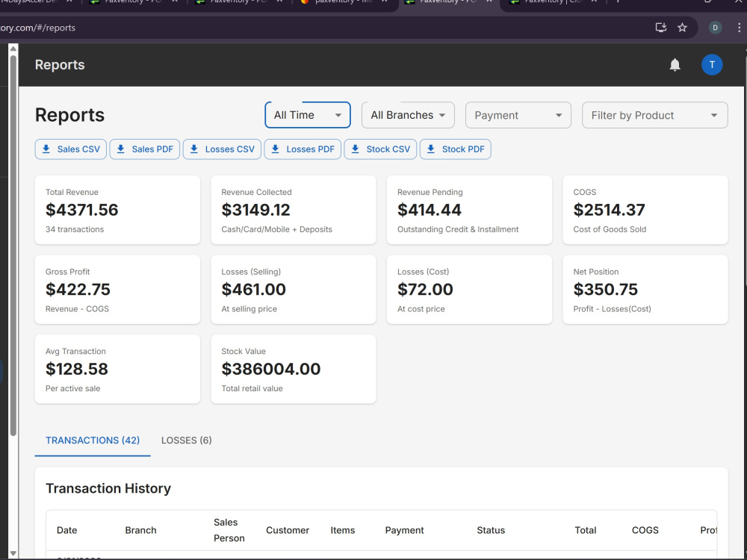Bookmark this page with the star icon
The height and width of the screenshot is (560, 747).
coord(682,28)
